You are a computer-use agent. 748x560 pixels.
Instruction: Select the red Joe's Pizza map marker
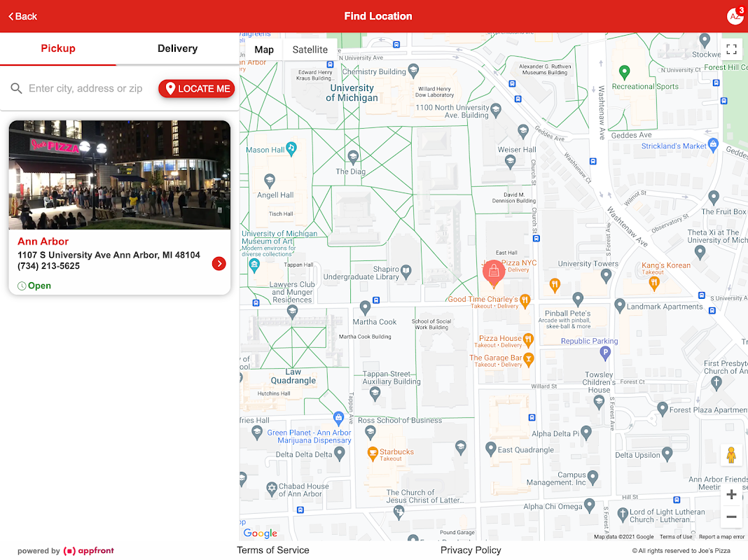click(494, 272)
